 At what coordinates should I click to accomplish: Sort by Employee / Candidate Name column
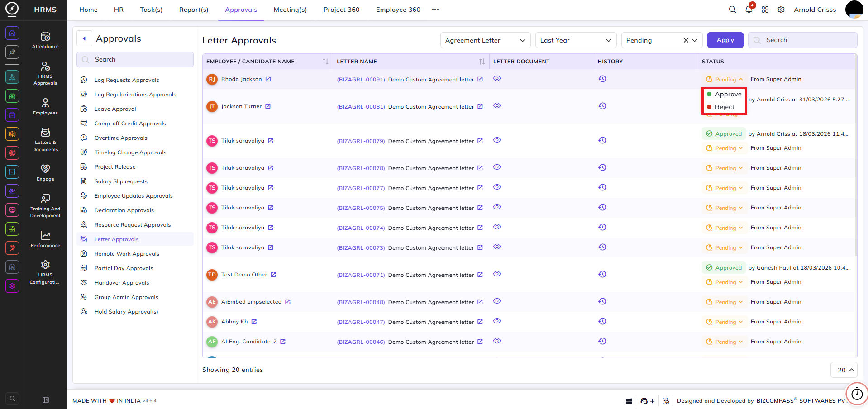[325, 62]
